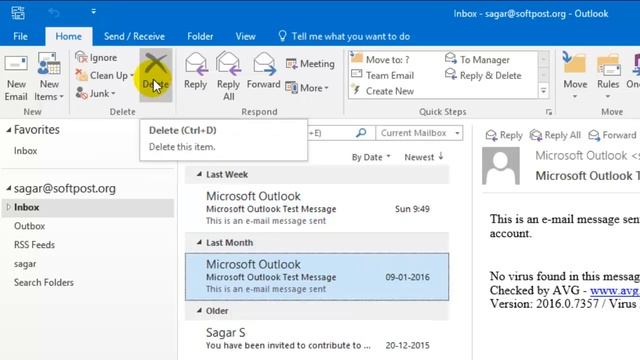Open Inbox under Favorites
Screen dimensions: 640x360
(25, 151)
